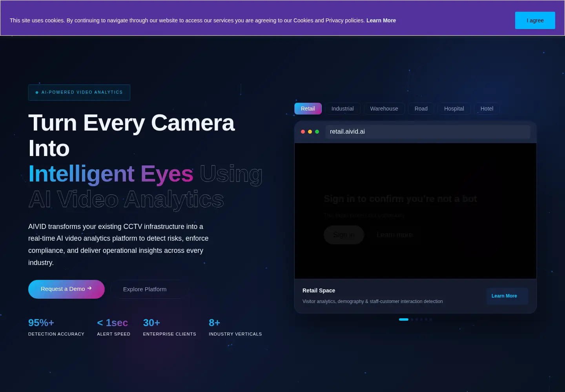Choose the Road tab
Image resolution: width=565 pixels, height=392 pixels.
click(x=421, y=109)
